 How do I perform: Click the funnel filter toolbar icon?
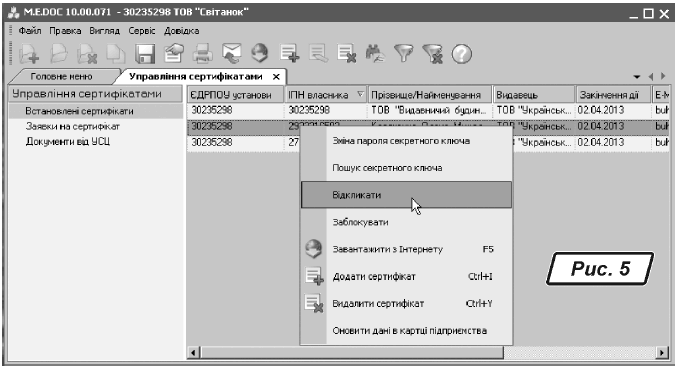click(404, 54)
